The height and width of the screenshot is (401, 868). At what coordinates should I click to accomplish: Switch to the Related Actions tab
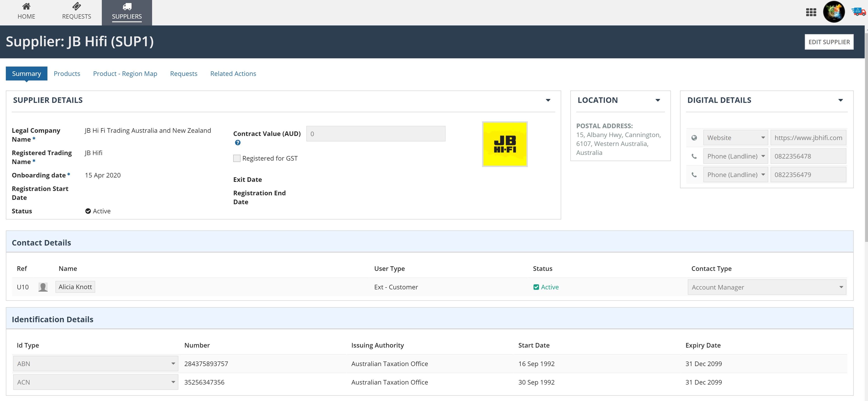(233, 73)
